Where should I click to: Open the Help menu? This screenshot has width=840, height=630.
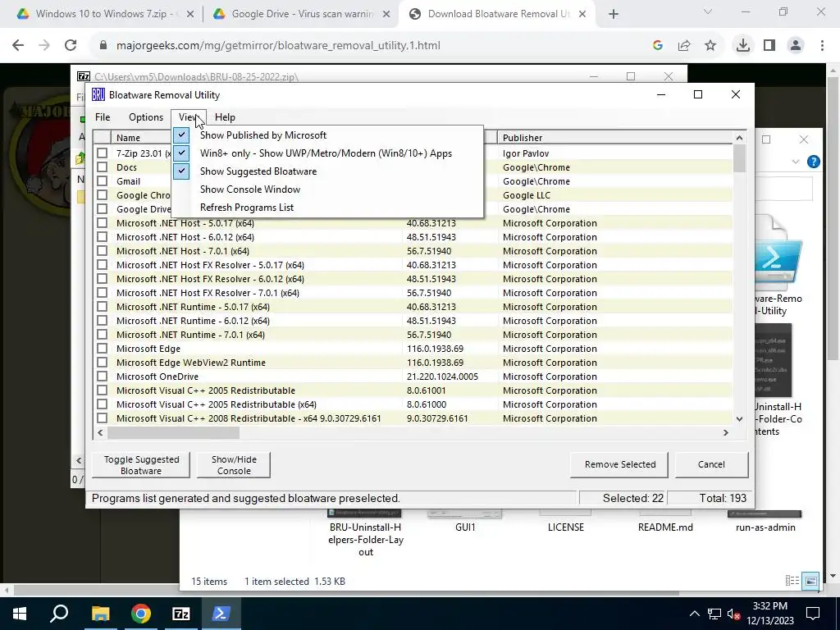225,116
